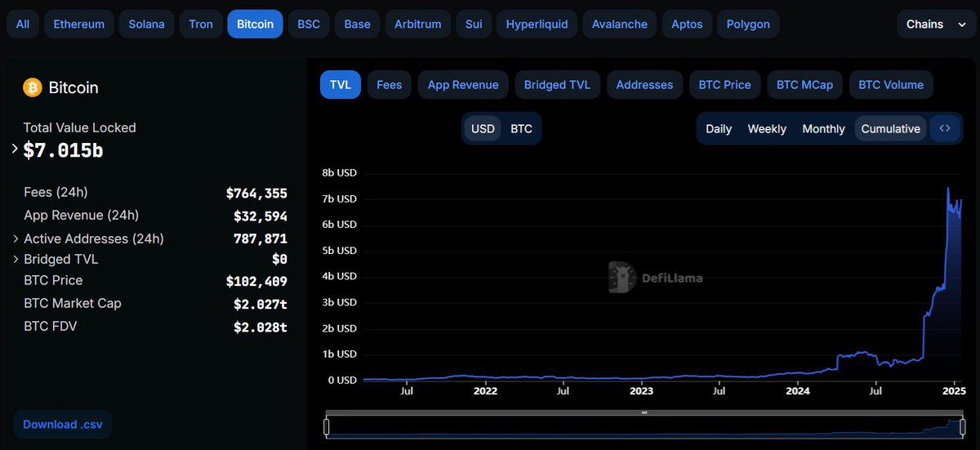Image resolution: width=980 pixels, height=450 pixels.
Task: Expand the Total Value Locked breakdown
Action: [15, 149]
